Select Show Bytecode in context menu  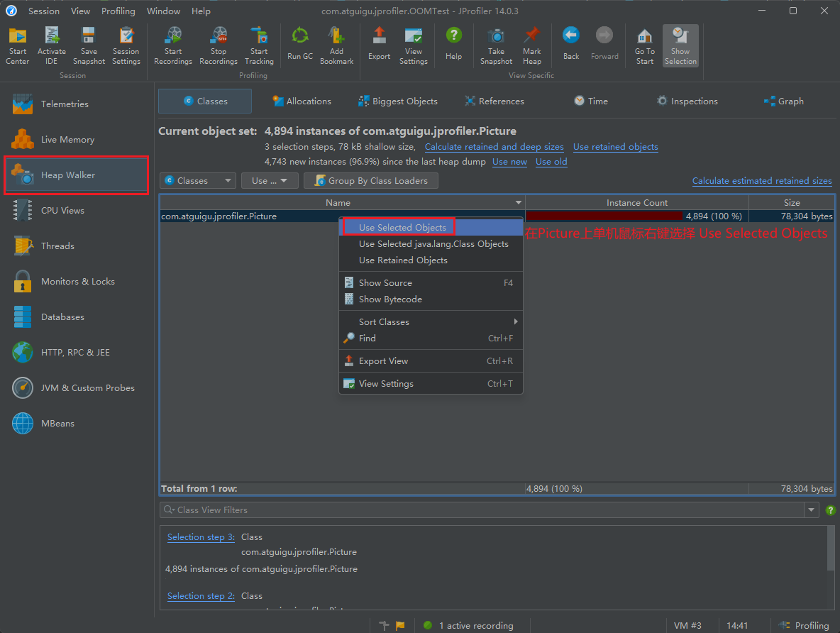(431, 299)
